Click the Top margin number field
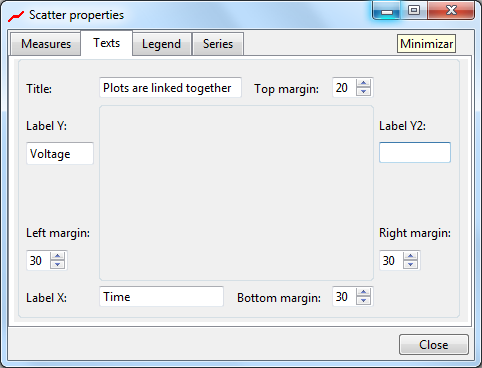The image size is (482, 368). (x=344, y=88)
